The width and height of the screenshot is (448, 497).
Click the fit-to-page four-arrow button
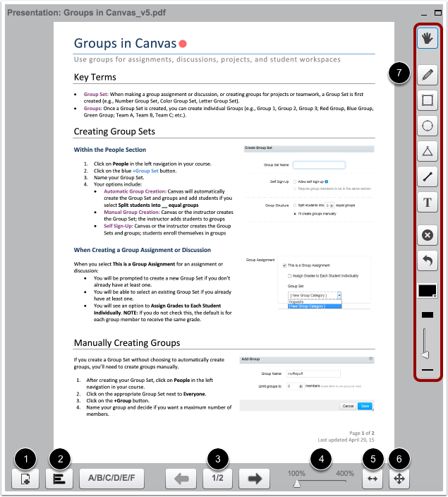point(399,479)
